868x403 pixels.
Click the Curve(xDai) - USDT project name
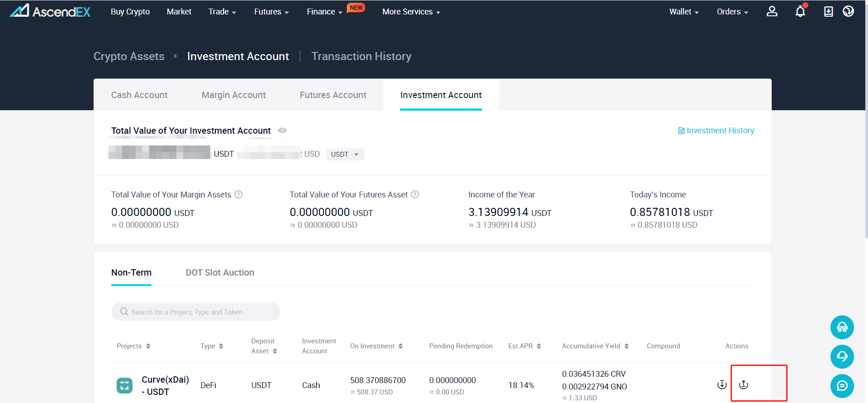tap(165, 385)
